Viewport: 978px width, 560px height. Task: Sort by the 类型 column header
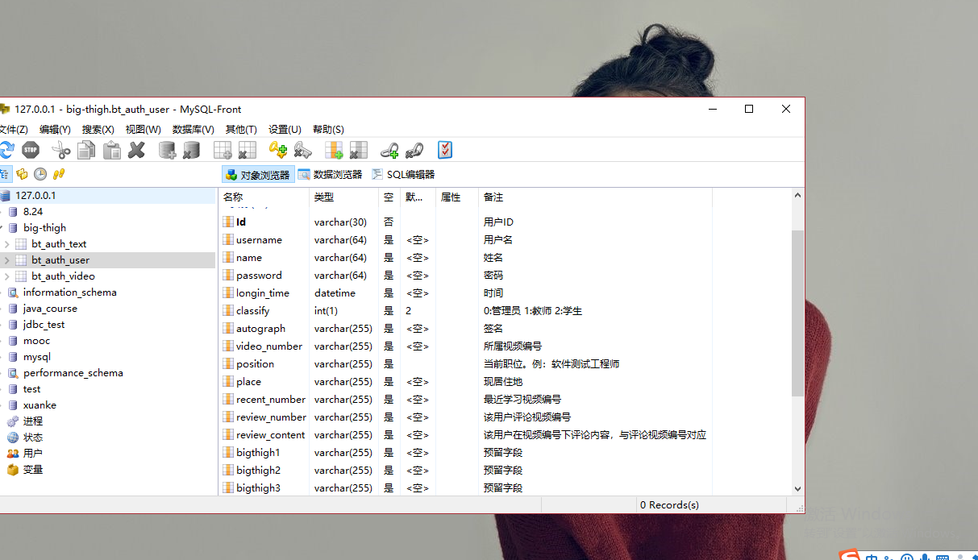344,197
